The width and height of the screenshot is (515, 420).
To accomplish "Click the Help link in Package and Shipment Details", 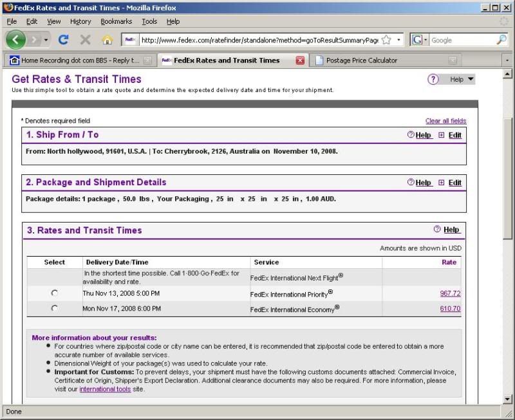I will 424,183.
